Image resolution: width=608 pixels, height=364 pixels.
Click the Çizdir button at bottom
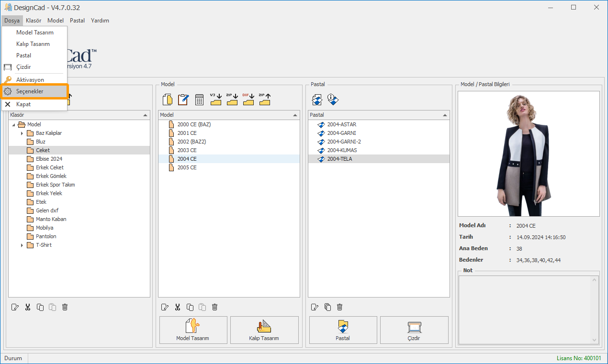tap(414, 330)
